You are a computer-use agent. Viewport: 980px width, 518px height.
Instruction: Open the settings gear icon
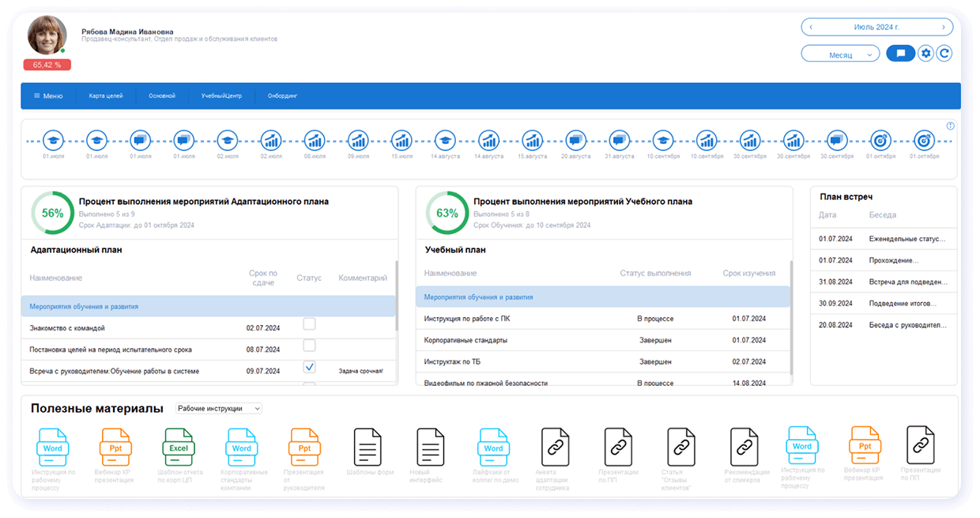click(925, 53)
